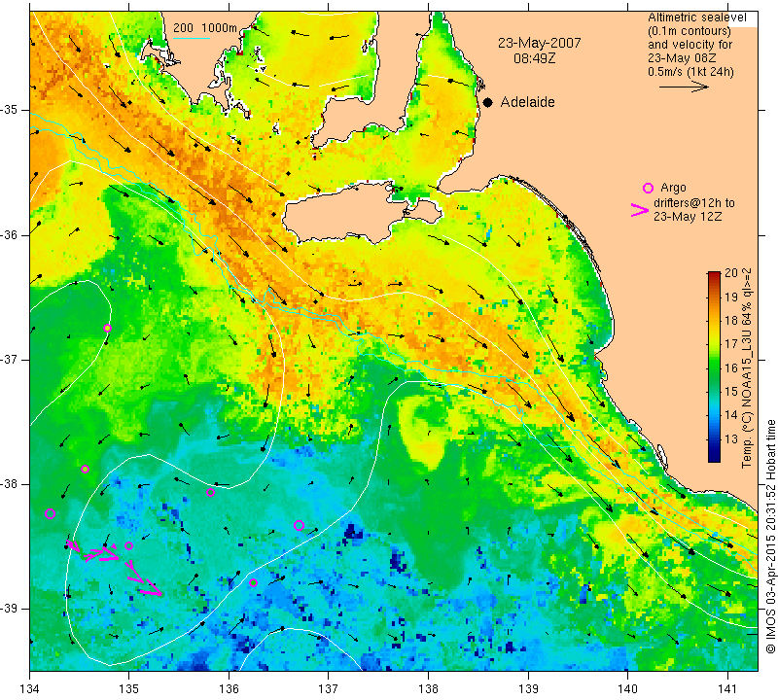Viewport: 778px width, 700px height.
Task: Click Argo float marker near 135.8°E, 38.05°S
Action: [x=210, y=492]
